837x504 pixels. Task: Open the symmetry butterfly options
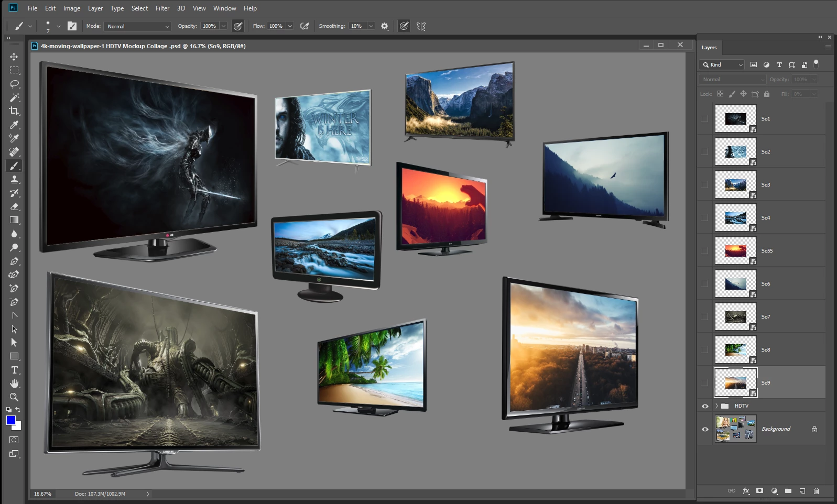tap(421, 26)
